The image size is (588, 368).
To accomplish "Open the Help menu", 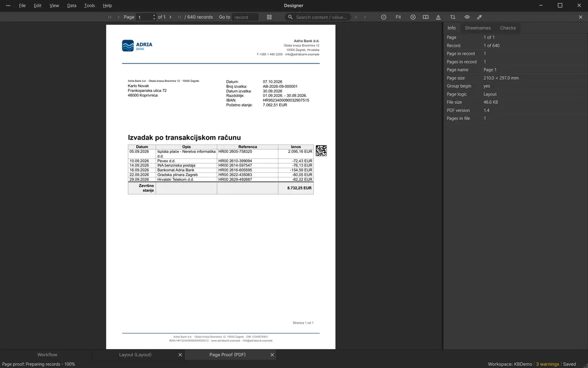I will 107,6.
